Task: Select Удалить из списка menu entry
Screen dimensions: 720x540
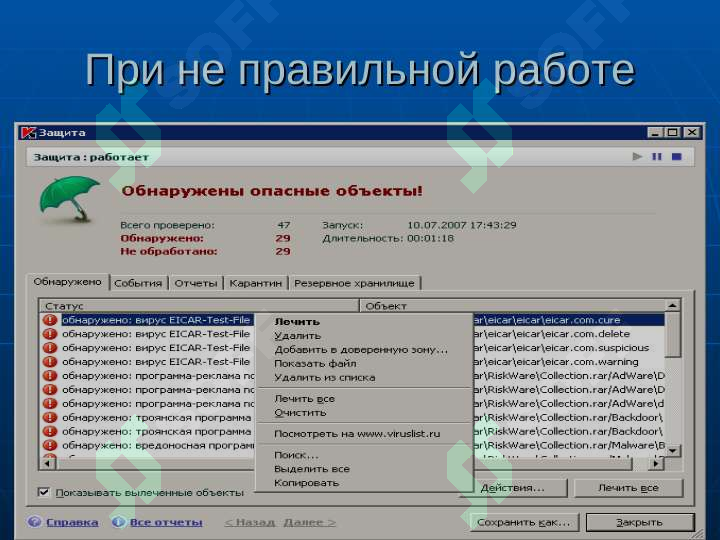Action: (364, 377)
